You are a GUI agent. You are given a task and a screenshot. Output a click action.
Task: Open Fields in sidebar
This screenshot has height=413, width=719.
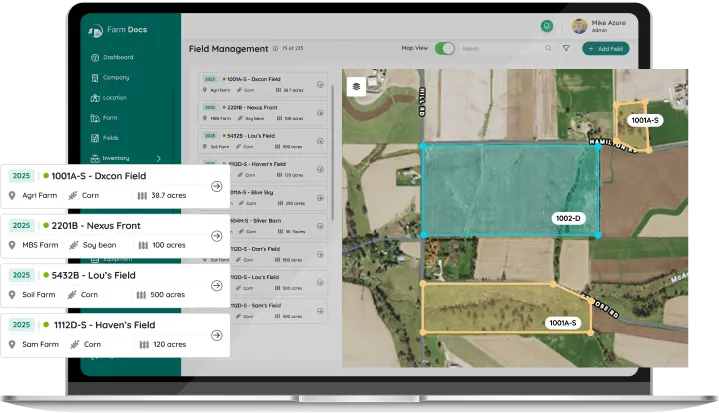(110, 138)
